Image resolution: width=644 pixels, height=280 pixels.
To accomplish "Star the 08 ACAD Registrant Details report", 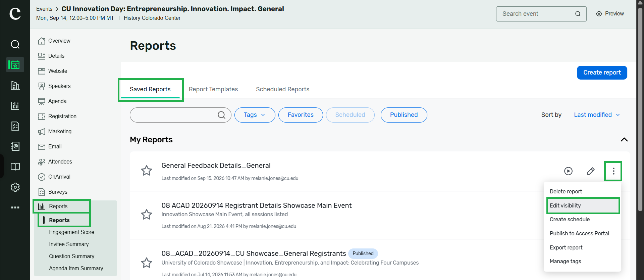I will tap(147, 214).
